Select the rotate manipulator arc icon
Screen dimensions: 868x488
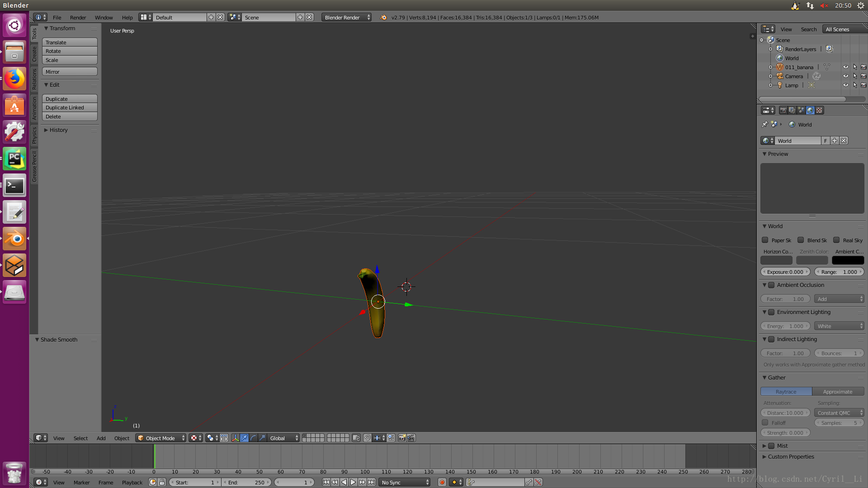coord(253,438)
